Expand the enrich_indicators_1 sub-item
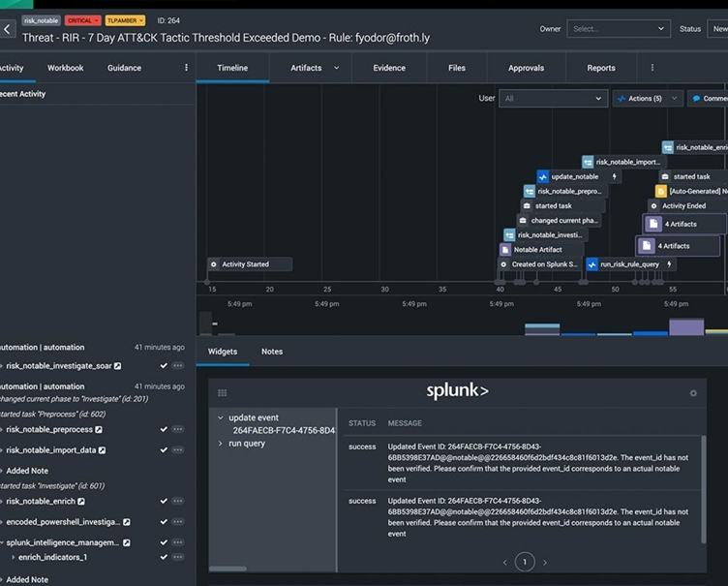The image size is (728, 586). pos(13,557)
